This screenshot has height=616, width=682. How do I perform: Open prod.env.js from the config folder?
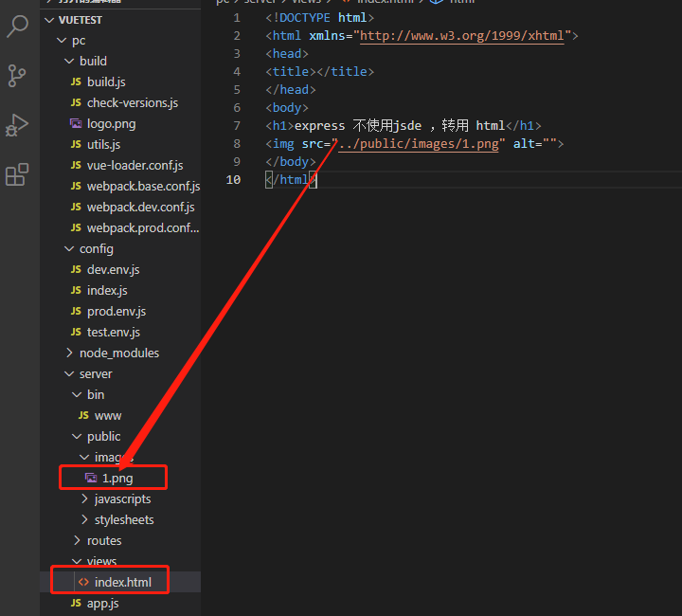tap(117, 311)
